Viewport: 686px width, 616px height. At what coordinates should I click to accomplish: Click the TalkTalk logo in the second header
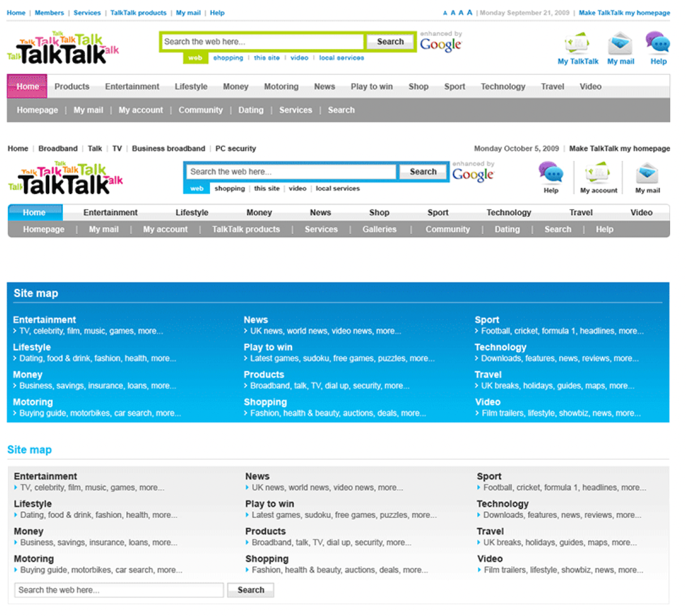pyautogui.click(x=65, y=178)
